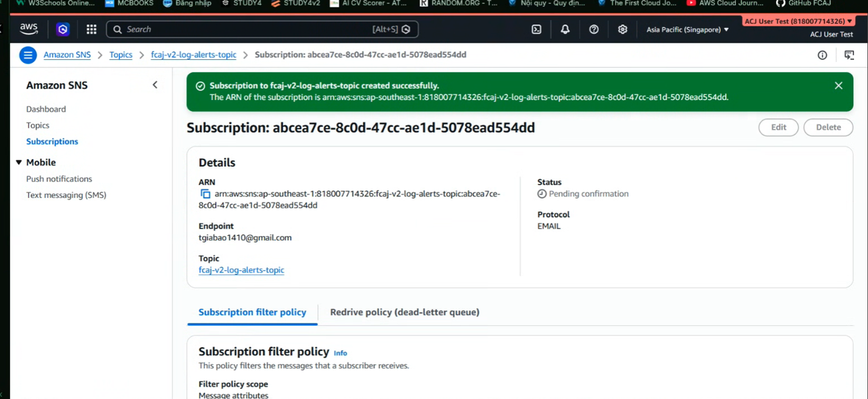The height and width of the screenshot is (399, 868).
Task: Click the subscription ARN text in Details
Action: 349,200
